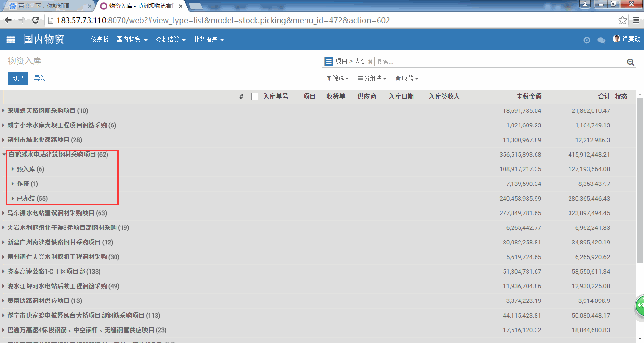
Task: Bookmark page with the star icon
Action: pos(622,20)
